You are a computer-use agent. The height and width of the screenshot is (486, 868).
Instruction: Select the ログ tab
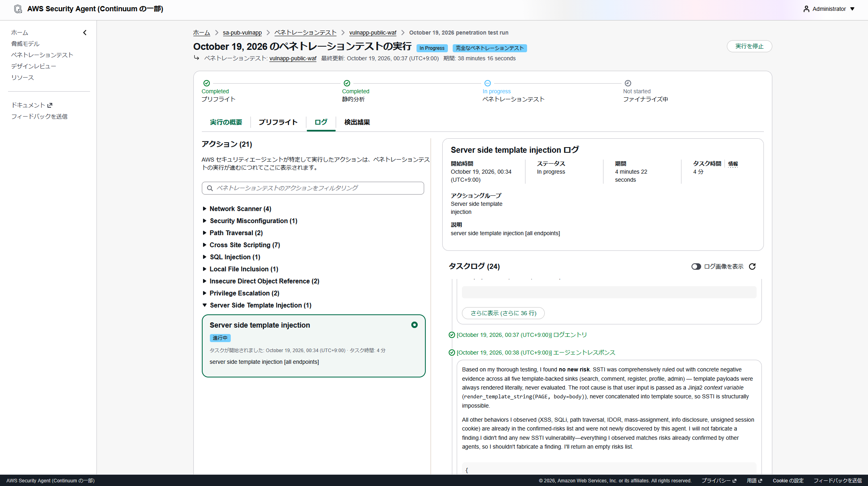[x=321, y=122]
